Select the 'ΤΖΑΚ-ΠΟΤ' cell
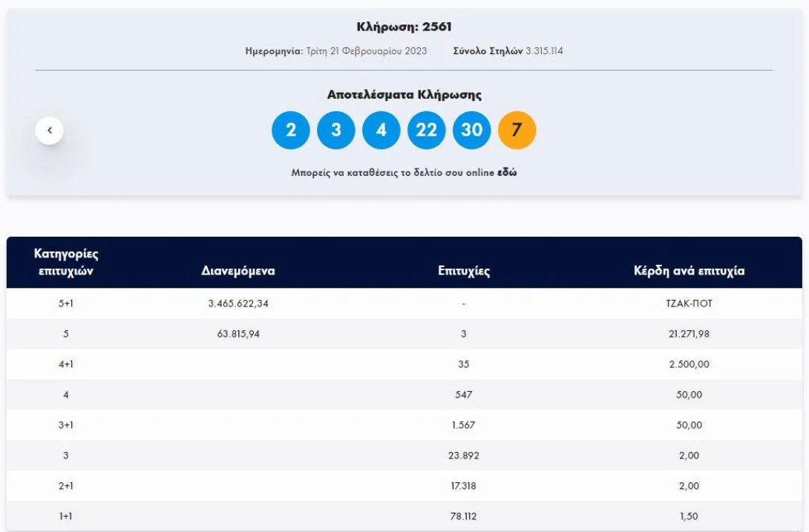This screenshot has height=532, width=809. [x=689, y=303]
